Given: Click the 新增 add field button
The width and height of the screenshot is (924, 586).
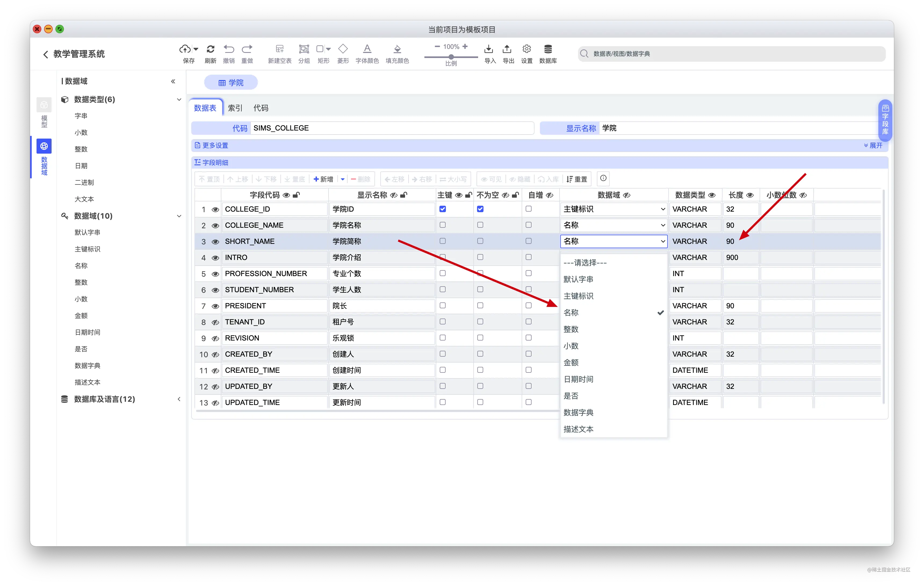Looking at the screenshot, I should coord(323,179).
